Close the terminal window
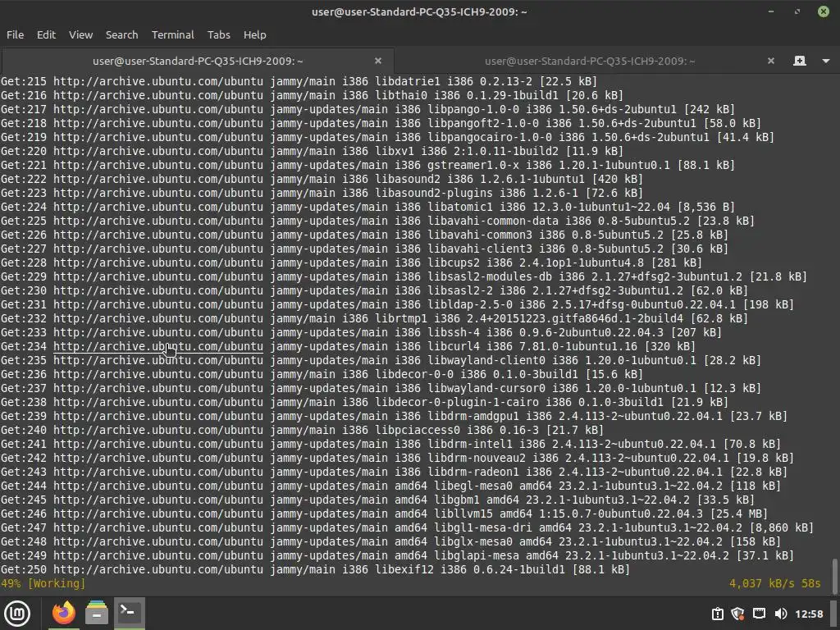Screen dimensions: 840x630 [x=824, y=11]
